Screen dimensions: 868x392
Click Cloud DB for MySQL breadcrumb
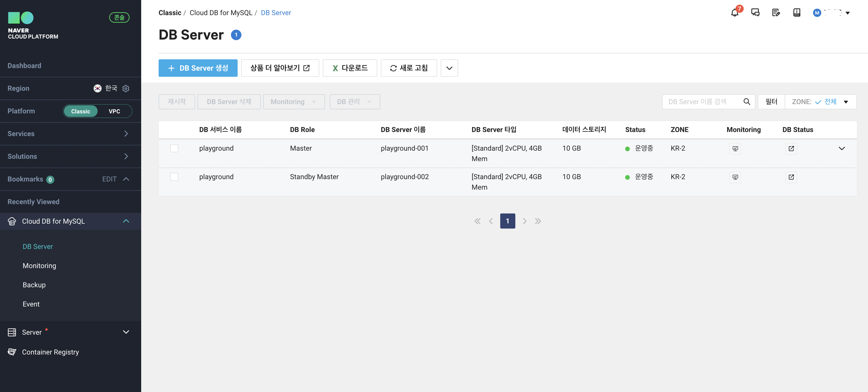point(221,13)
